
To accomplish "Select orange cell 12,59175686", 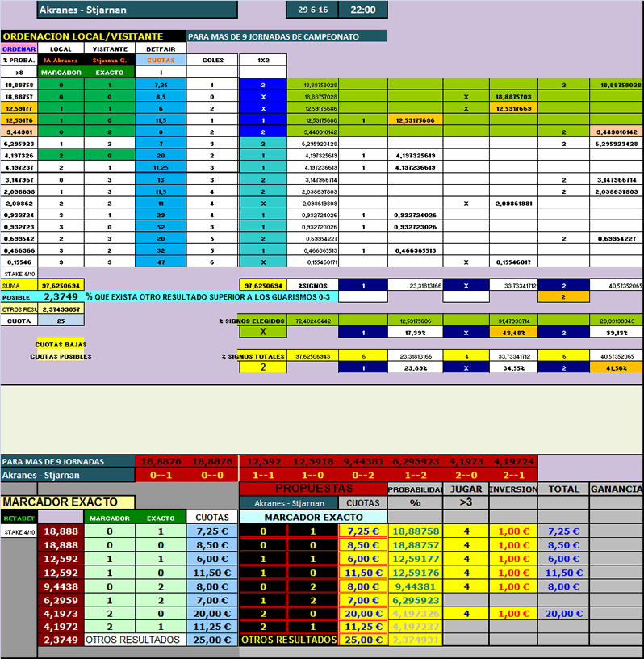I will (x=415, y=120).
